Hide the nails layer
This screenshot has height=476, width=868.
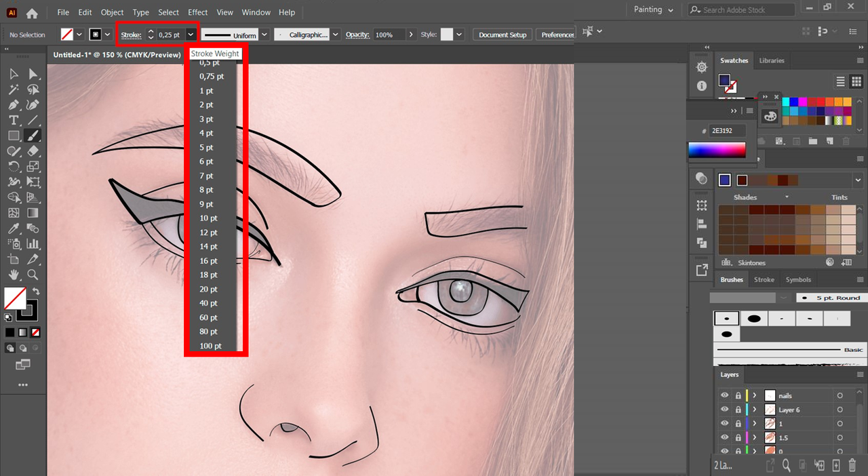pos(725,395)
